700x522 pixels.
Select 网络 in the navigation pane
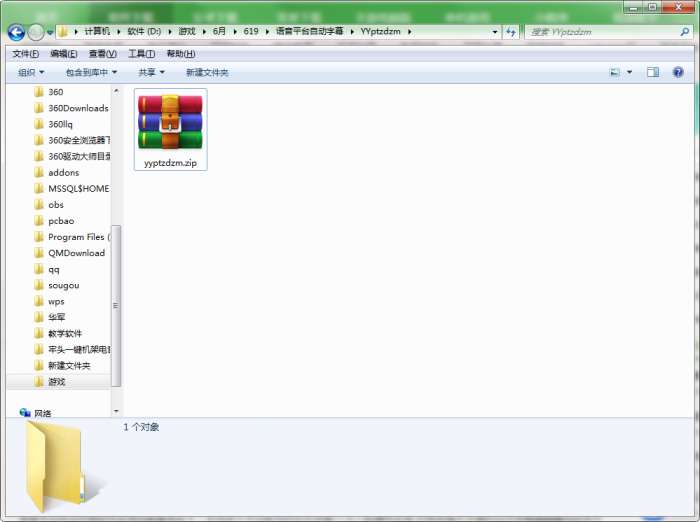pos(36,413)
